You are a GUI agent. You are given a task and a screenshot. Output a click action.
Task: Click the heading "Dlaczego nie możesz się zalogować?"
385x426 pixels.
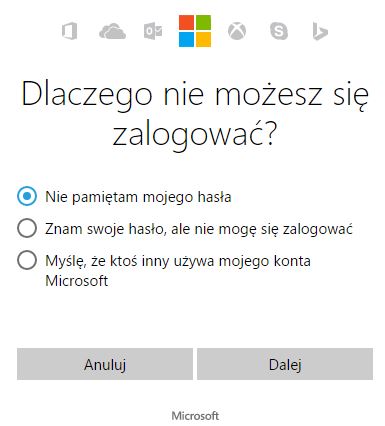(195, 115)
